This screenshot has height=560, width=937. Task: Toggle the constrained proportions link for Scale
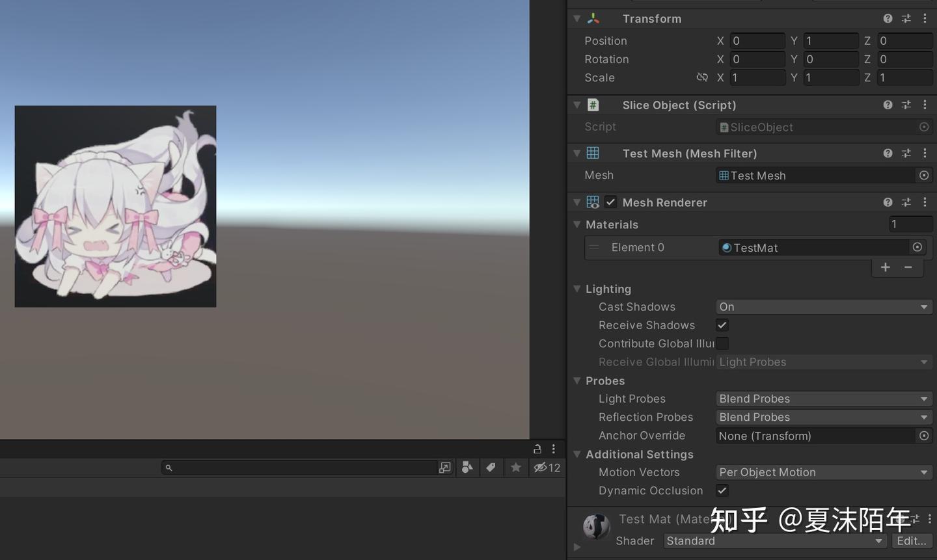pos(702,77)
